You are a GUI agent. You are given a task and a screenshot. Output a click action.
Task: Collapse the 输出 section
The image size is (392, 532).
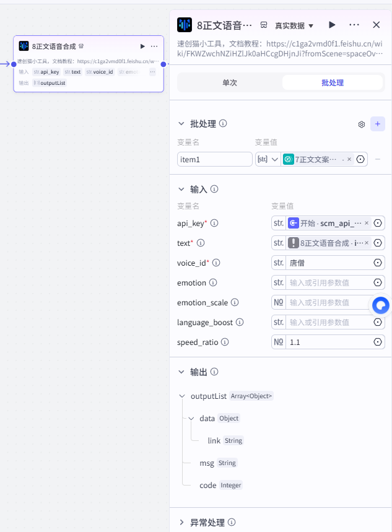[x=181, y=372]
